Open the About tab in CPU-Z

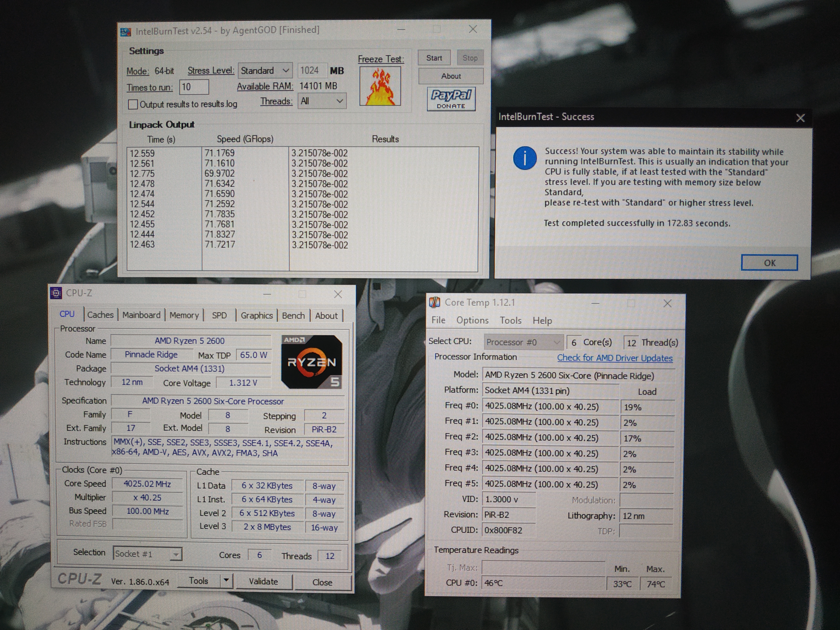coord(326,316)
